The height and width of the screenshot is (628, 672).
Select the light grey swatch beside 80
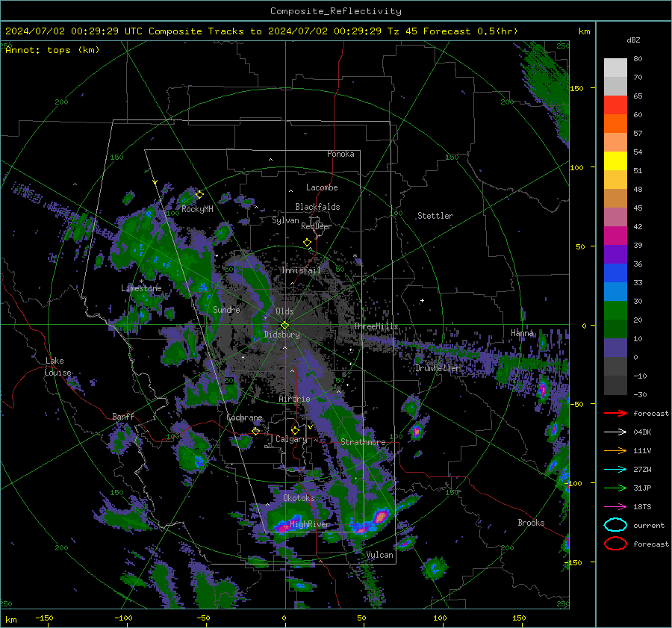pyautogui.click(x=615, y=68)
